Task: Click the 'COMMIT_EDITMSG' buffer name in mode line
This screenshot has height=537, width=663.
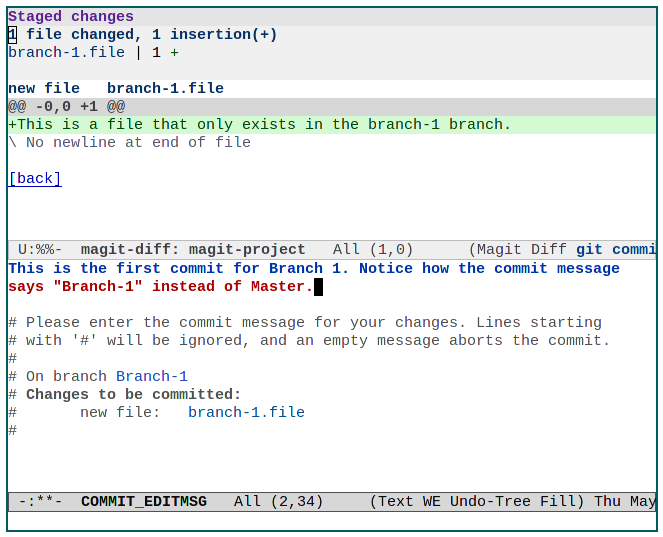Action: point(143,501)
